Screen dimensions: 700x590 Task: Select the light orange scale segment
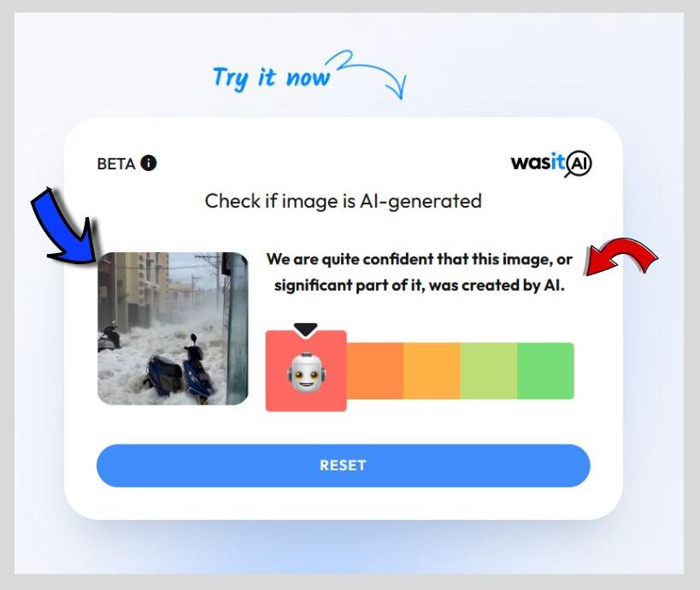[432, 371]
